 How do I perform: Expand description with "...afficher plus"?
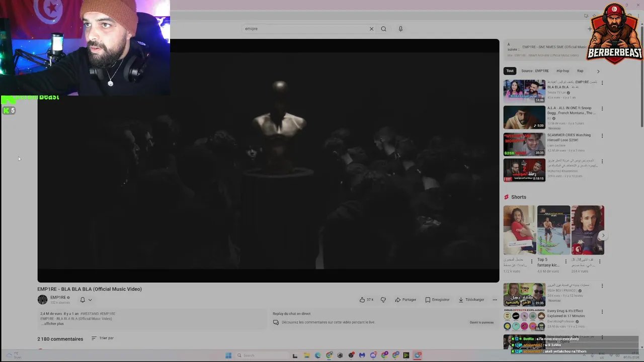(x=53, y=324)
